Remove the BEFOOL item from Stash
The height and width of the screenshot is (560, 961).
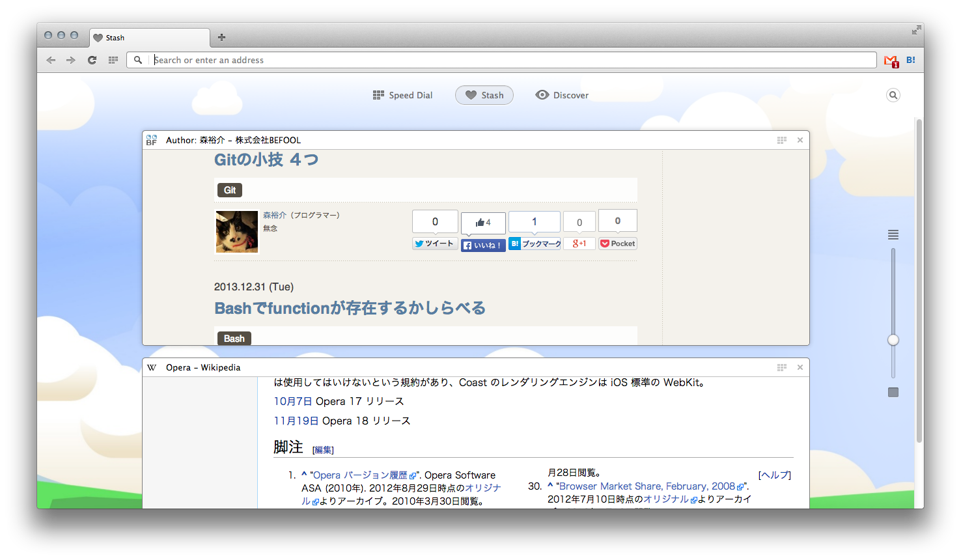pyautogui.click(x=800, y=140)
